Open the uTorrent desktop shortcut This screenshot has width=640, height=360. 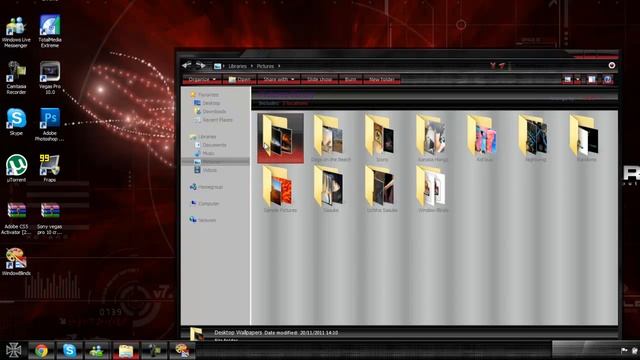pos(16,168)
